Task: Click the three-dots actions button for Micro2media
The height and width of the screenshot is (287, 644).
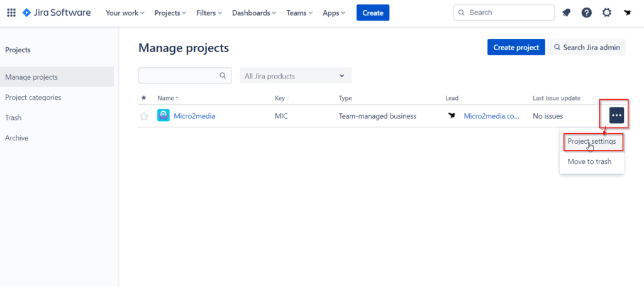Action: [x=616, y=116]
